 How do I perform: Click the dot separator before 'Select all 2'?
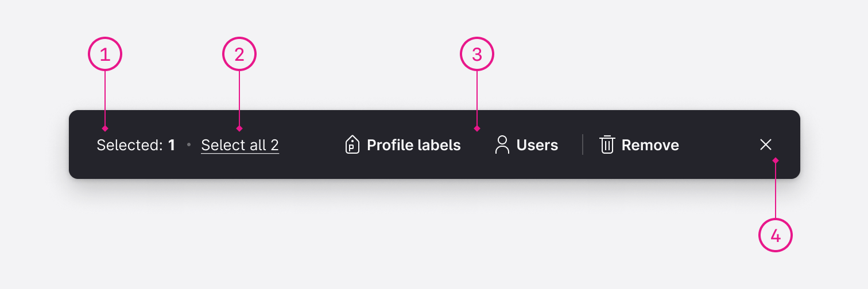188,145
